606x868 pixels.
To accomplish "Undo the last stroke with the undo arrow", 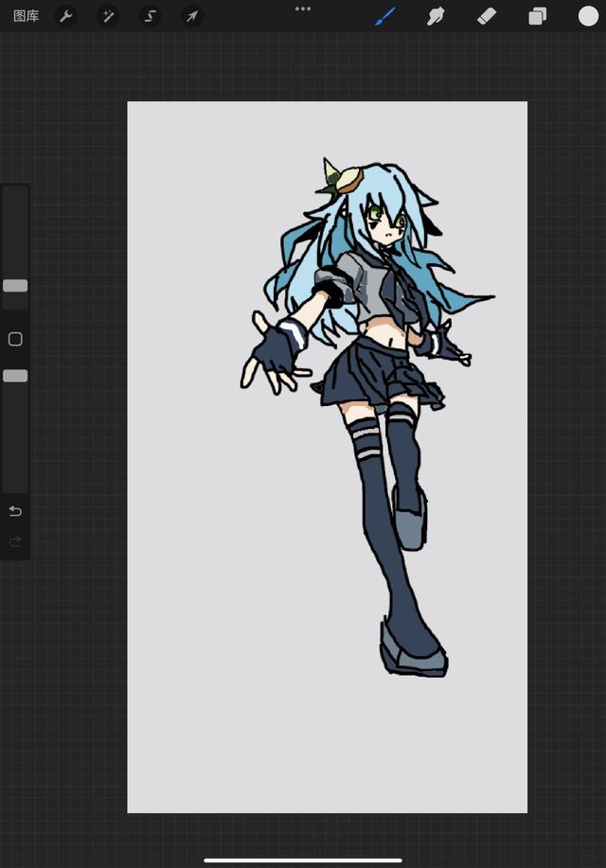I will pyautogui.click(x=15, y=511).
